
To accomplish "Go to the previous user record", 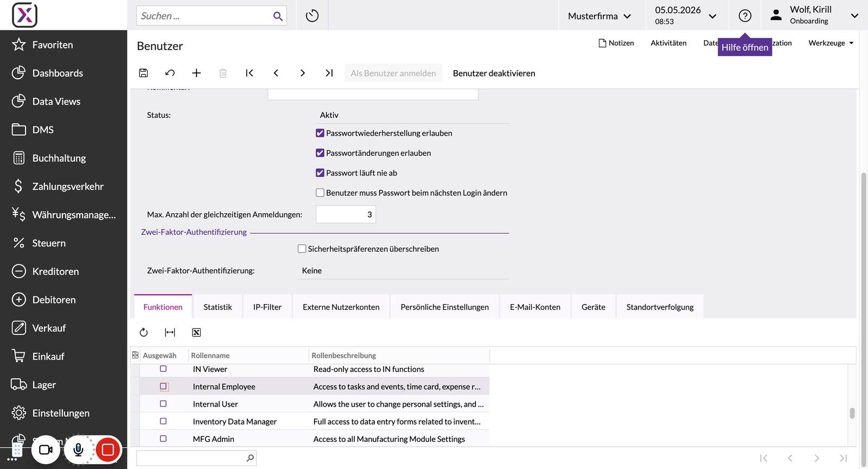I will point(276,73).
